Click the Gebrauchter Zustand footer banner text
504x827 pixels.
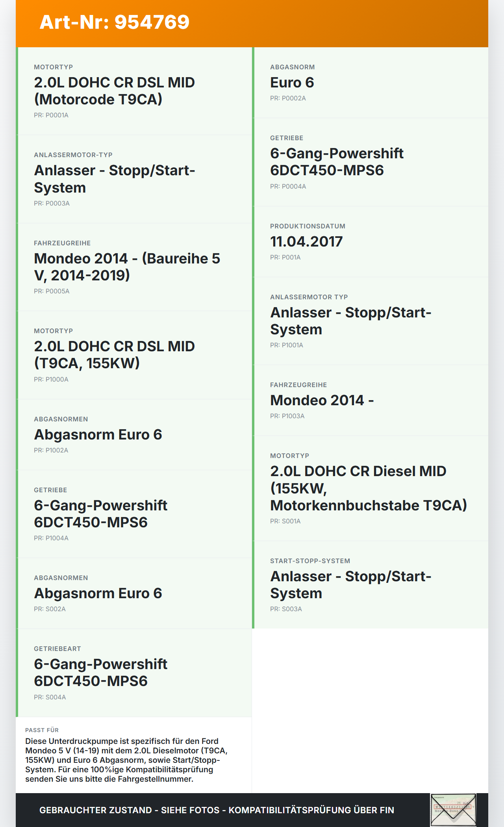(x=217, y=810)
